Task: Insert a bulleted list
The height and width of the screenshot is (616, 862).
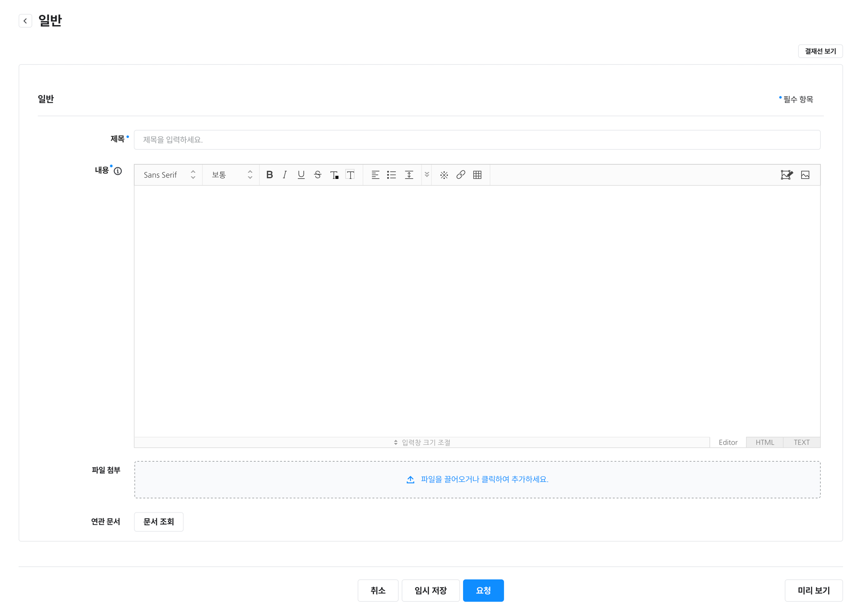Action: click(391, 175)
